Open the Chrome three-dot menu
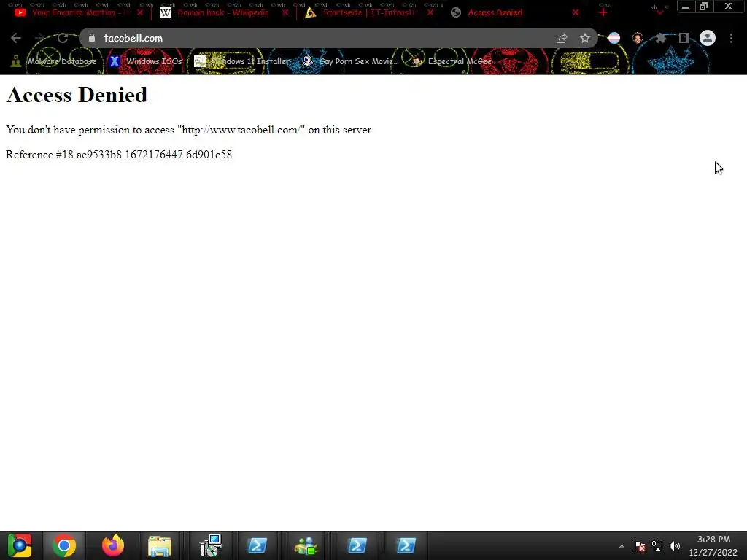 tap(731, 38)
